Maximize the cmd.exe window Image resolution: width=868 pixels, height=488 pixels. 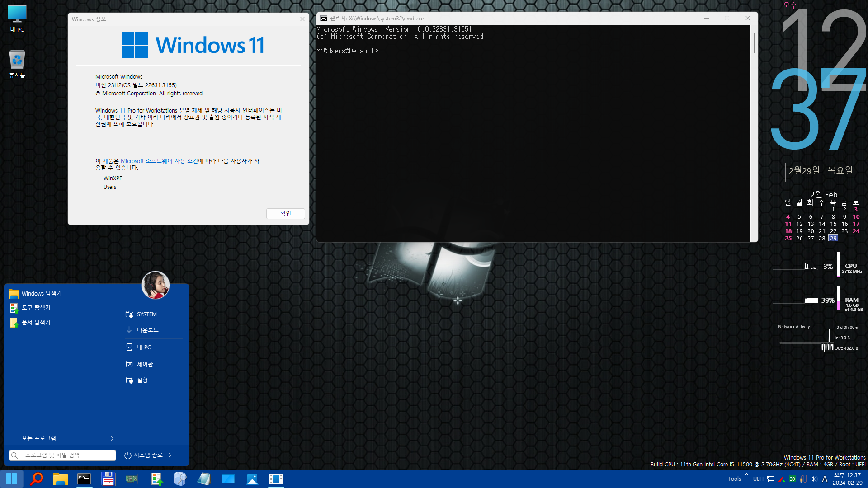pos(727,18)
